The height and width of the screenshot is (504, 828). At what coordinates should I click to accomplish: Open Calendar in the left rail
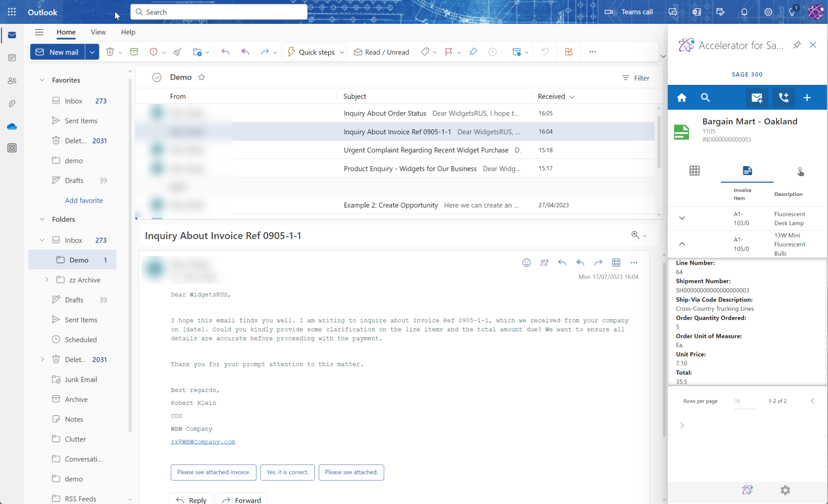click(12, 58)
